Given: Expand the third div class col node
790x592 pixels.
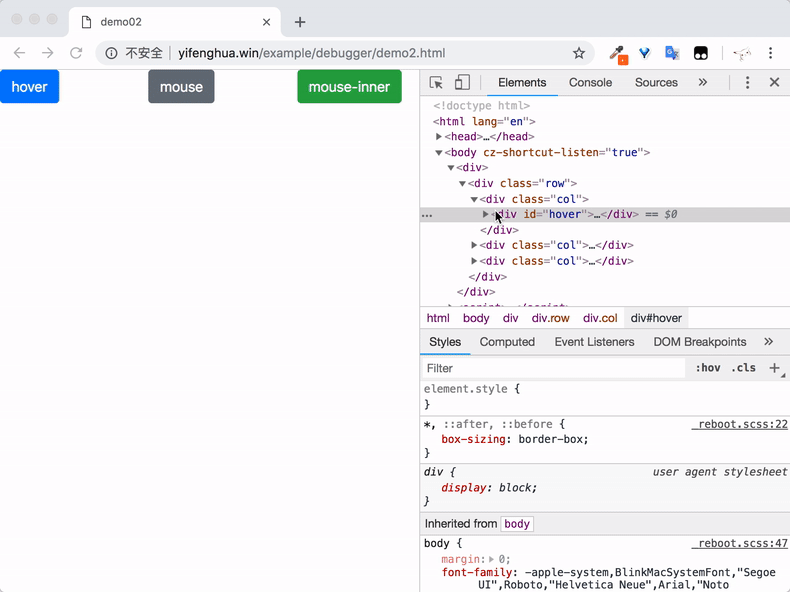Looking at the screenshot, I should coord(474,261).
